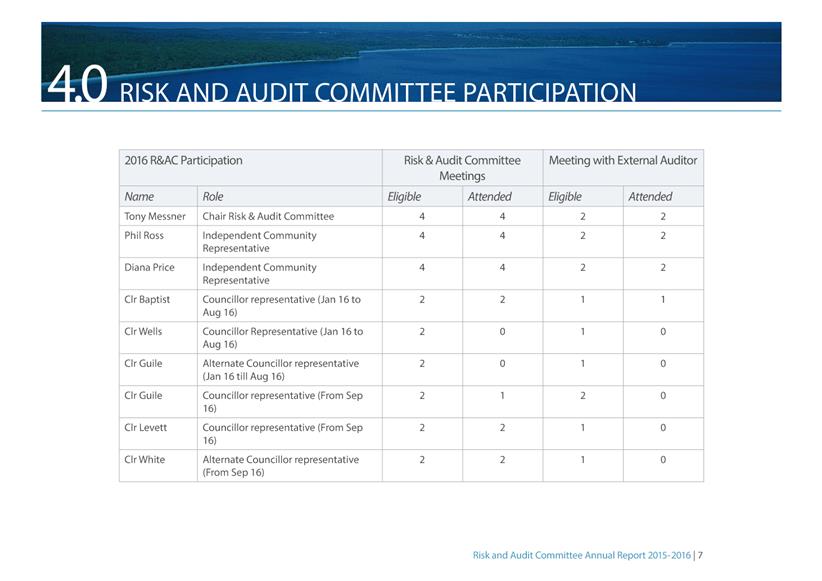Click "Clr Guile" in the From Sep 16 row
Screen dimensions: 822x581
point(143,395)
